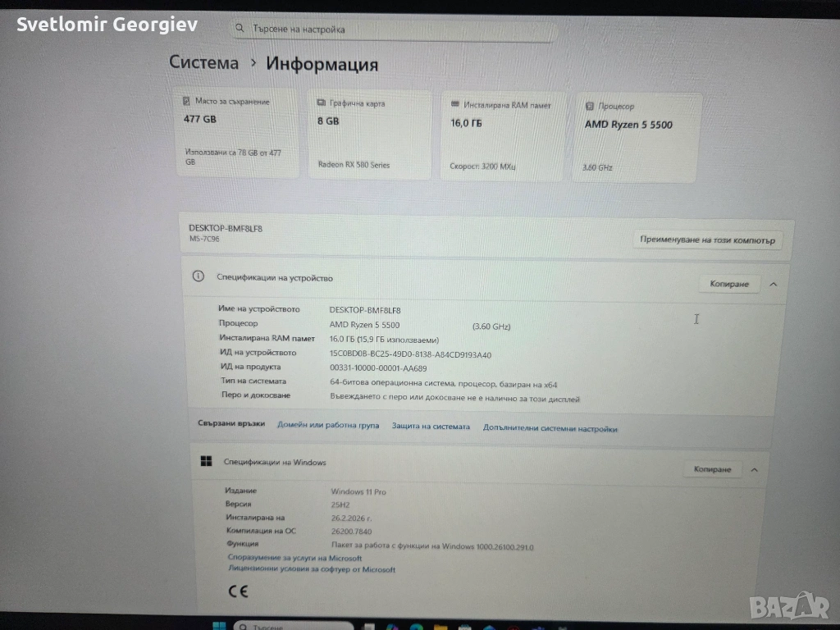Select the 477 GB storage value
Image resolution: width=840 pixels, height=630 pixels.
pyautogui.click(x=200, y=119)
